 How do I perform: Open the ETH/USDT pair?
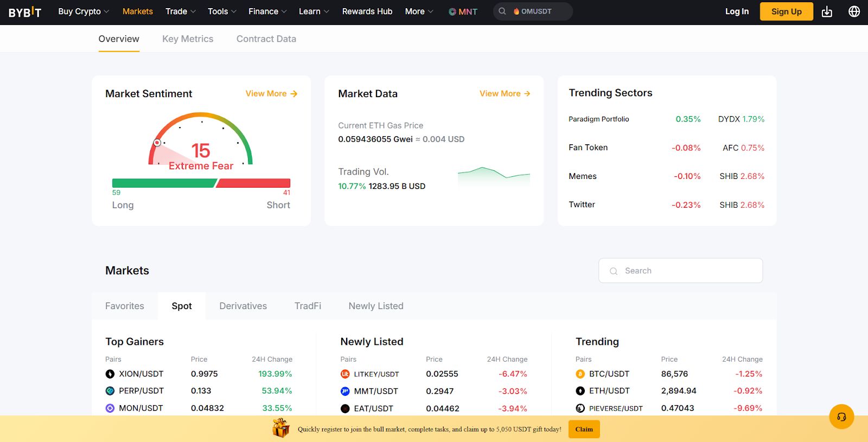pyautogui.click(x=609, y=391)
